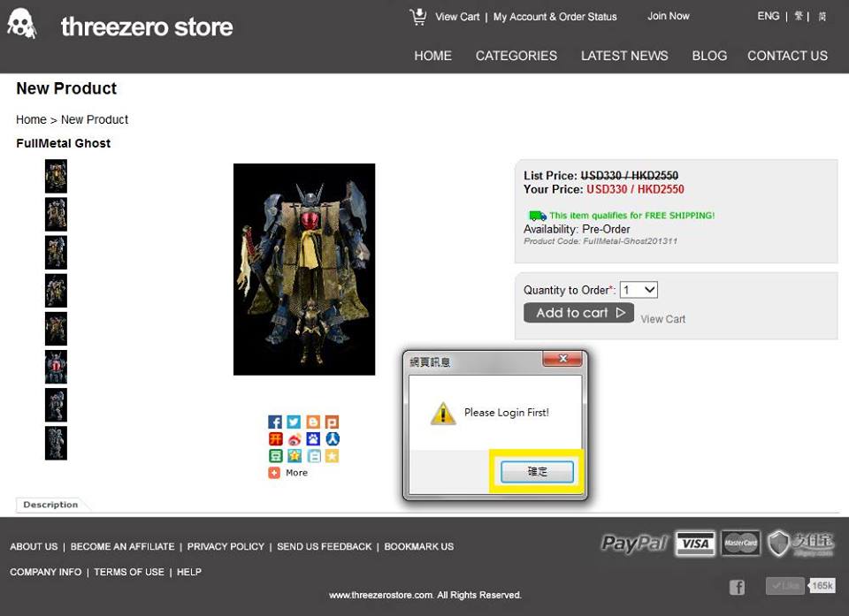Share via the red Kaixin icon
The width and height of the screenshot is (849, 616).
pos(275,439)
